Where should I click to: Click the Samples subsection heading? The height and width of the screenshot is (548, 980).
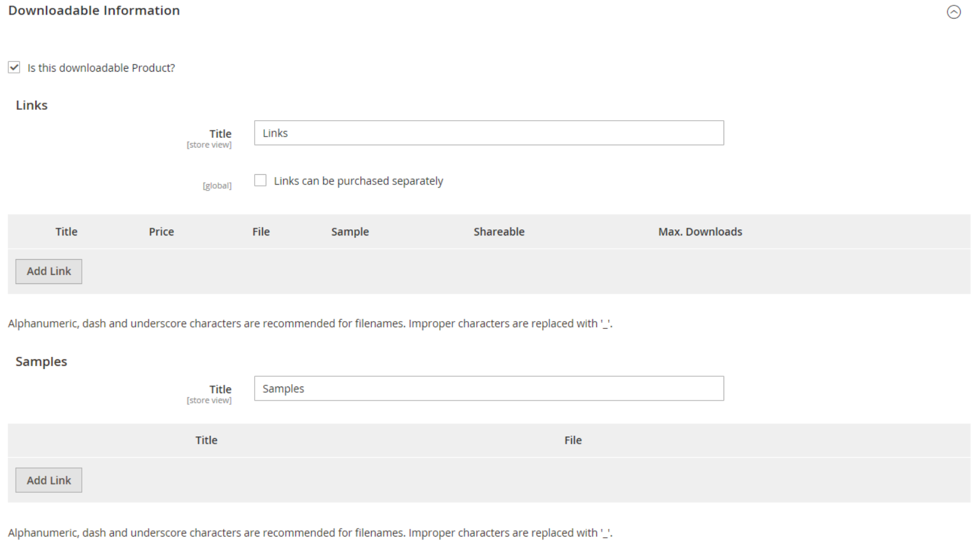[x=41, y=362]
